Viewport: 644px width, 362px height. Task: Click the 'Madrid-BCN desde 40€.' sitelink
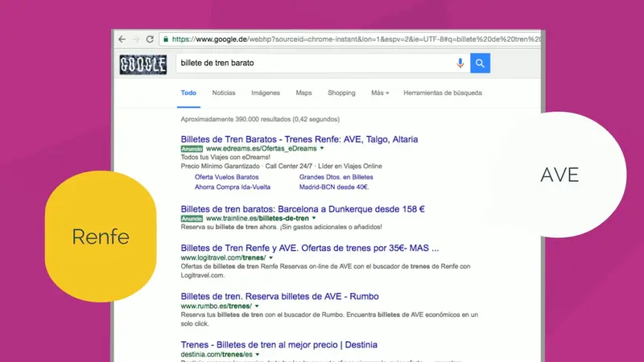click(x=334, y=187)
